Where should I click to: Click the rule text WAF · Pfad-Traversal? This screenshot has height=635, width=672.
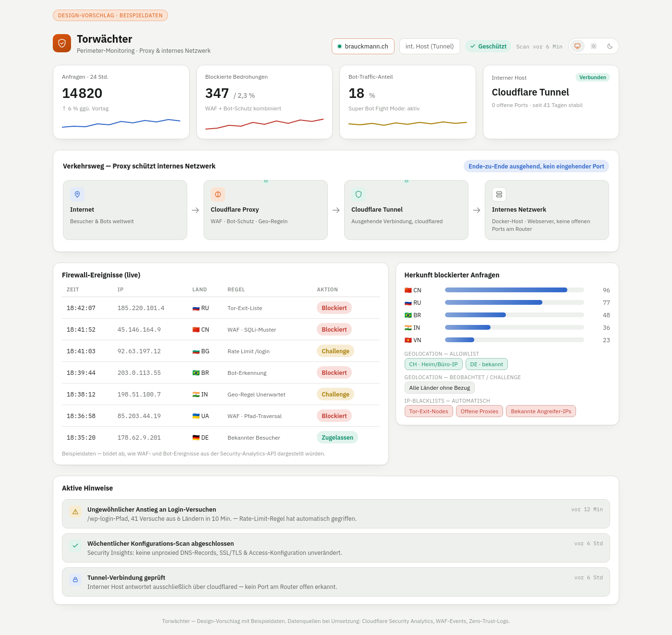tap(254, 416)
